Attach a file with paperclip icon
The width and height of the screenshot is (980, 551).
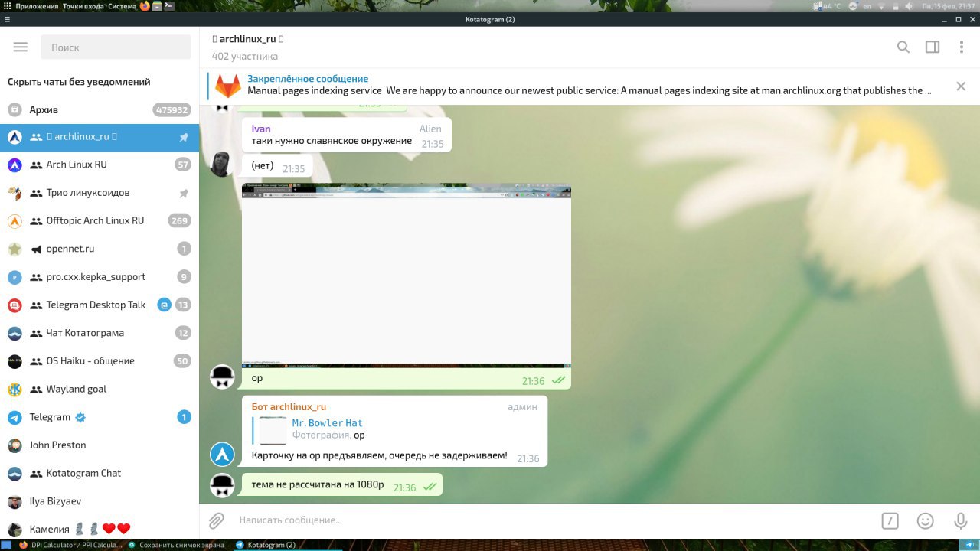pos(217,521)
